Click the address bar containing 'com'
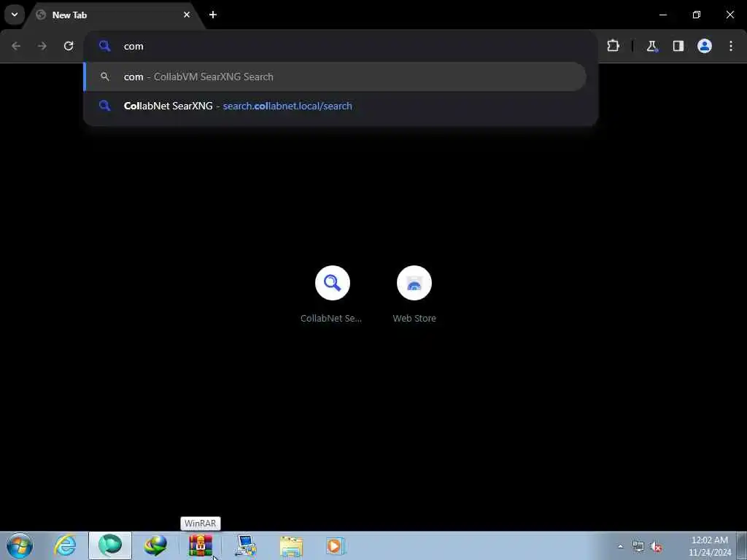The height and width of the screenshot is (560, 747). click(x=341, y=46)
